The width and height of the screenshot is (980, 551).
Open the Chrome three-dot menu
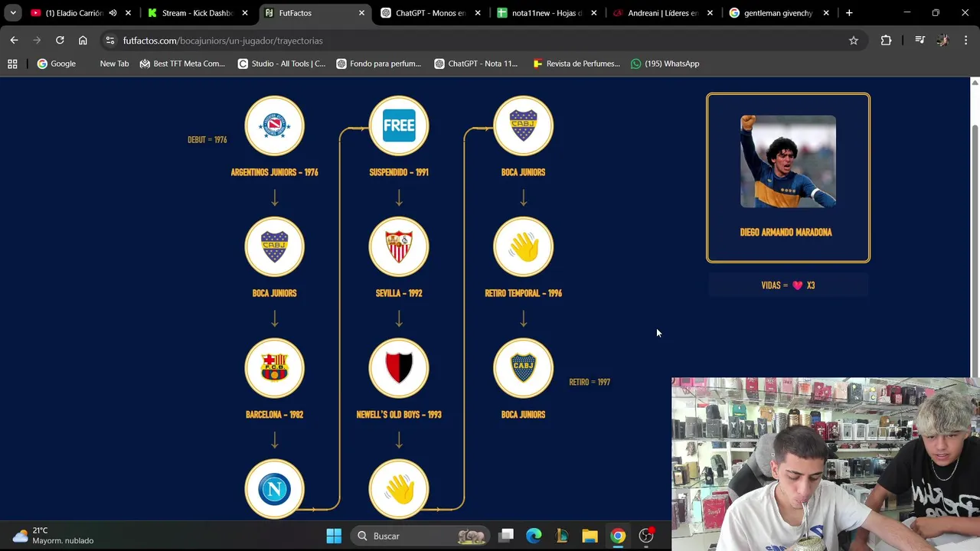(965, 41)
